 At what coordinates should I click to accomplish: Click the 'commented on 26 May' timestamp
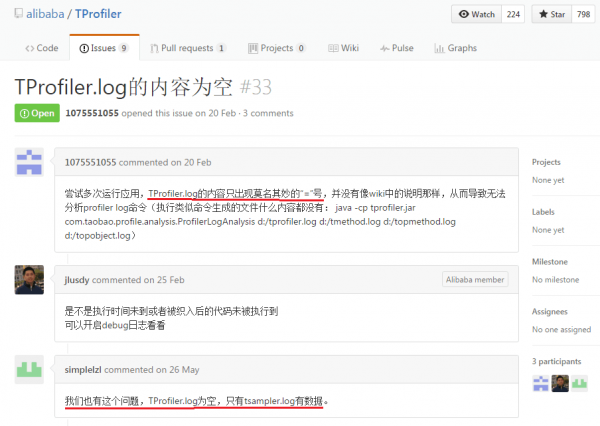click(152, 370)
